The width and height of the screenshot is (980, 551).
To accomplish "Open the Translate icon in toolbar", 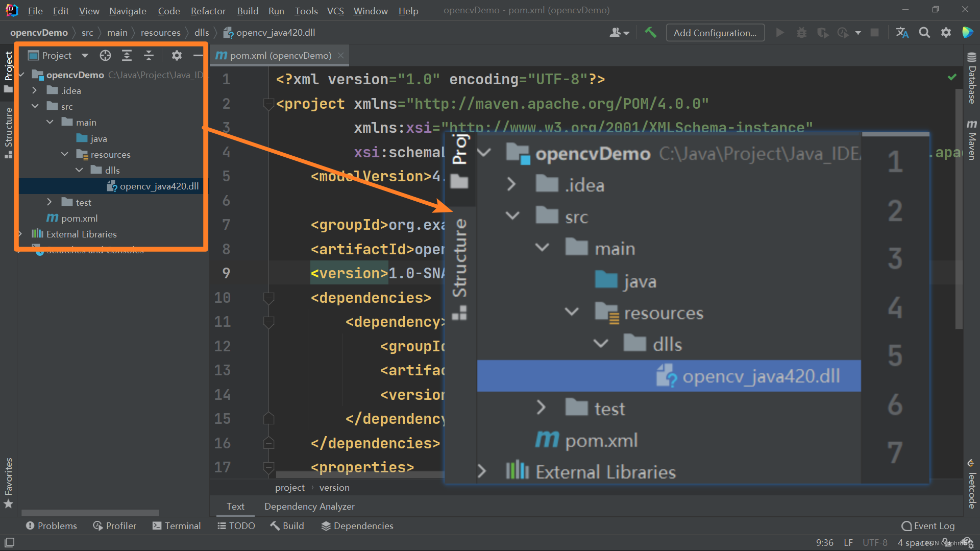I will pyautogui.click(x=902, y=33).
